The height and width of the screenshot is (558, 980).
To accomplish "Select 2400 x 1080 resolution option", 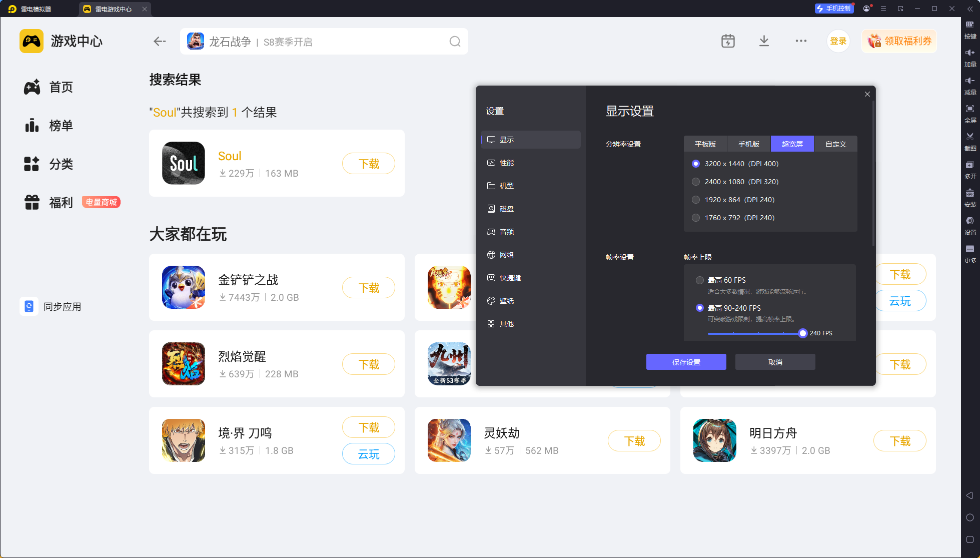I will (x=696, y=182).
